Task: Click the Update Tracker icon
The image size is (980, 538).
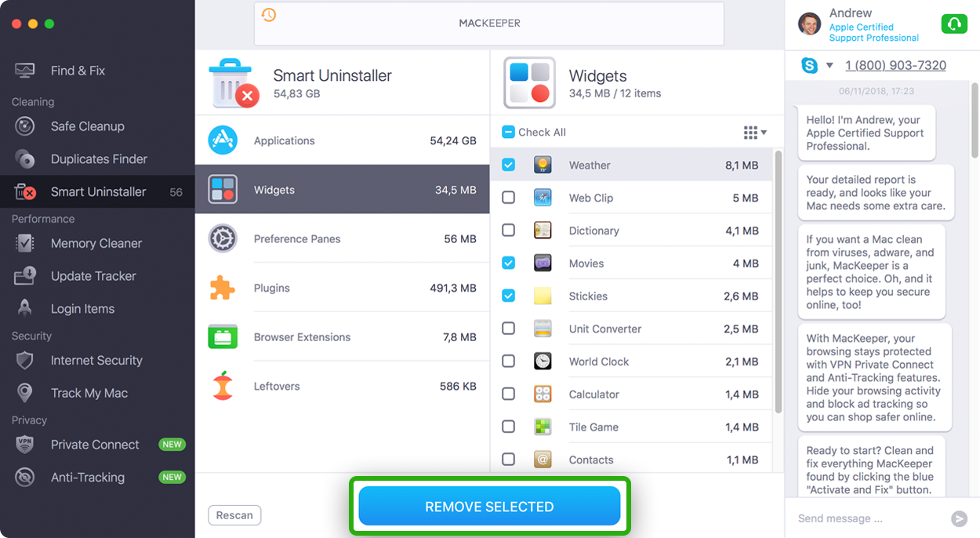Action: pyautogui.click(x=25, y=276)
